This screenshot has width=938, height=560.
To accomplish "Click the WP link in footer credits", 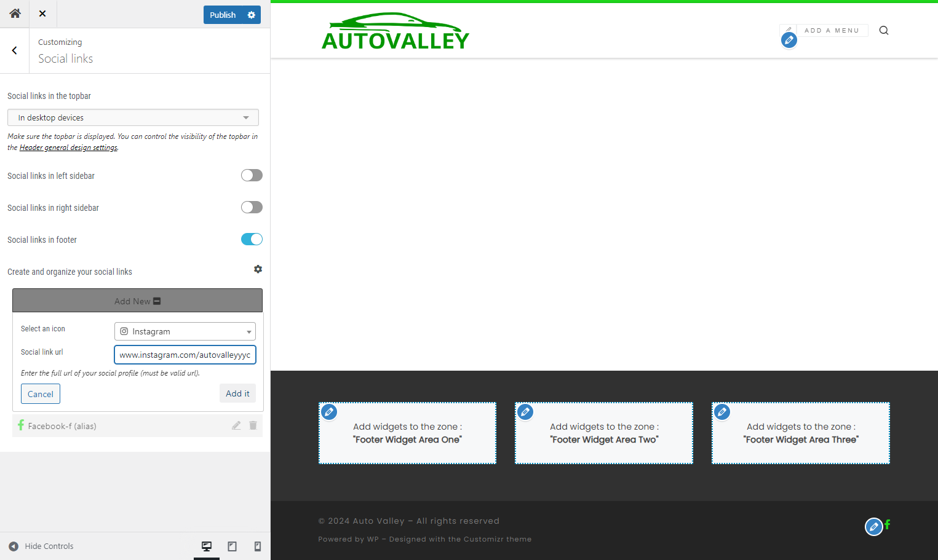I will [x=373, y=539].
